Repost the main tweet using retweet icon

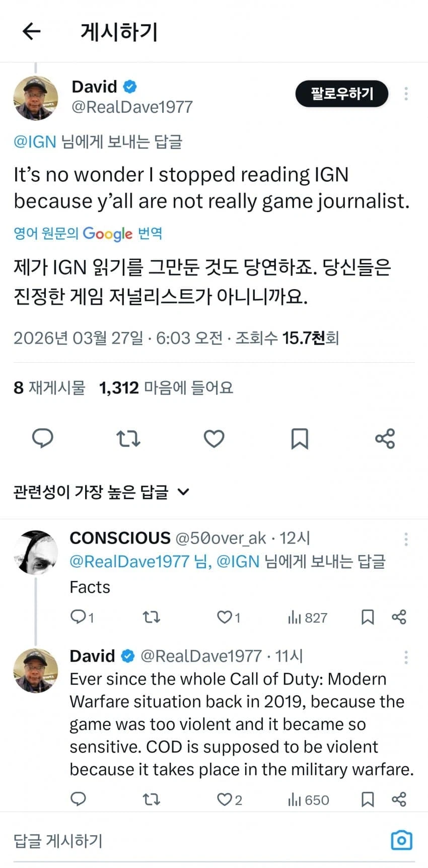pos(128,439)
